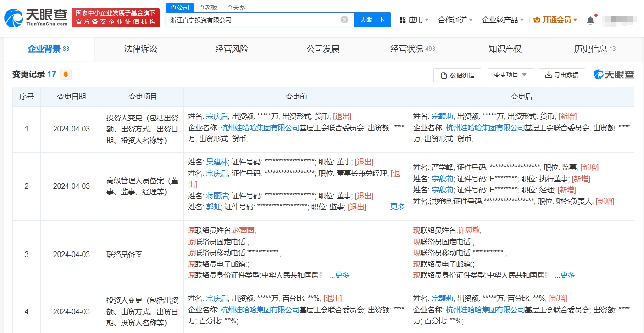Viewport: 644px width, 333px height.
Task: Switch to the 经营状况 tab
Action: [413, 49]
